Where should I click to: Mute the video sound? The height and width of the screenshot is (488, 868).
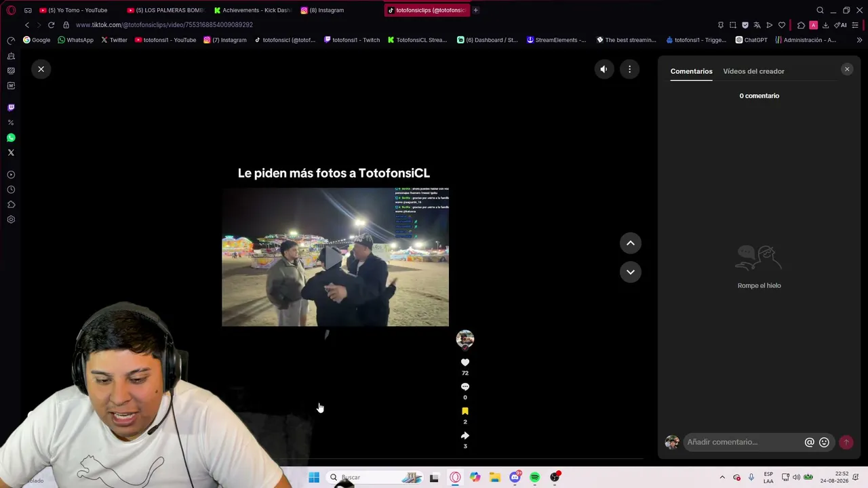click(x=604, y=69)
